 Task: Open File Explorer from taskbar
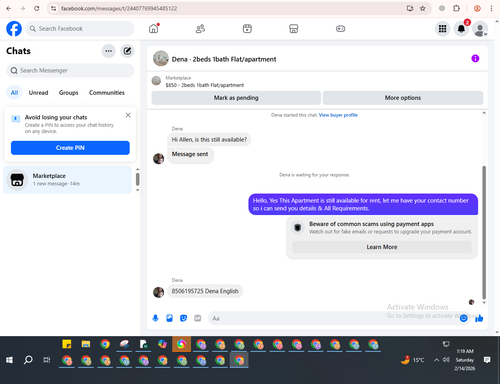point(86,344)
